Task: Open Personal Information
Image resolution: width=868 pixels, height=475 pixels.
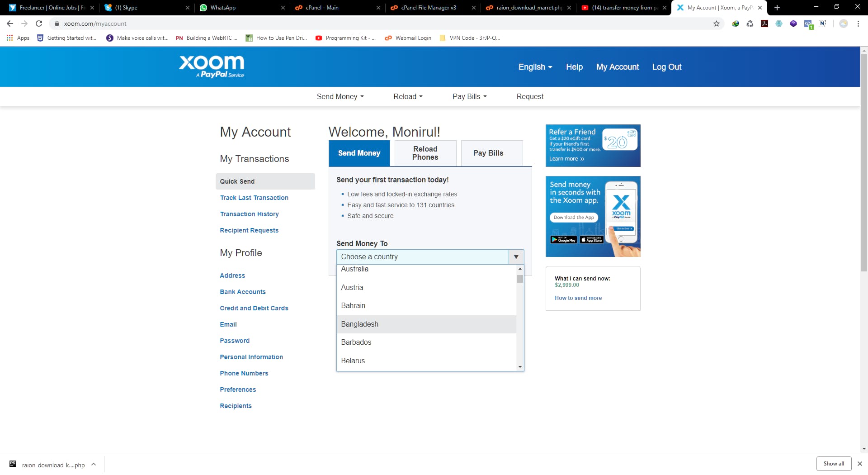Action: pos(251,357)
